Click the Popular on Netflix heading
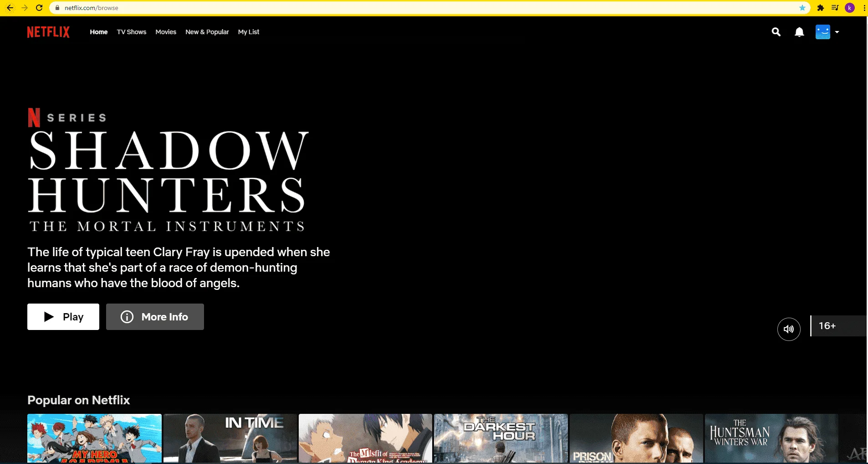The width and height of the screenshot is (868, 464). (79, 400)
